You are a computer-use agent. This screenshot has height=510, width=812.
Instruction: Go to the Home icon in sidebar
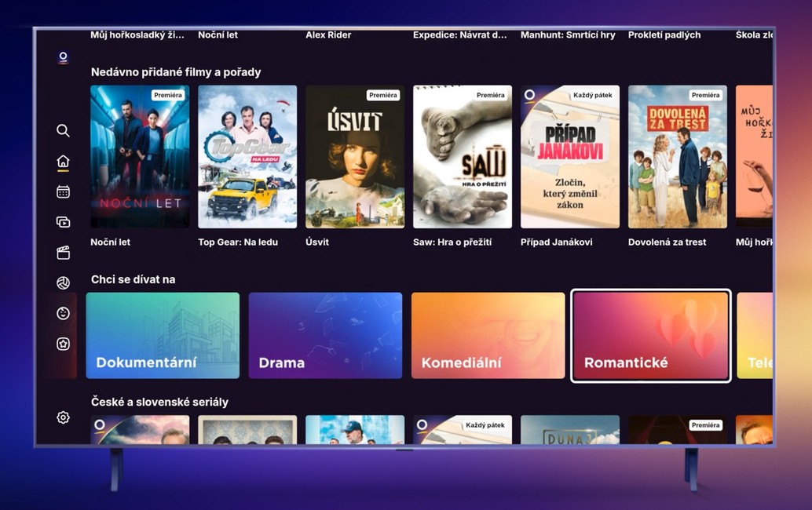[x=63, y=162]
